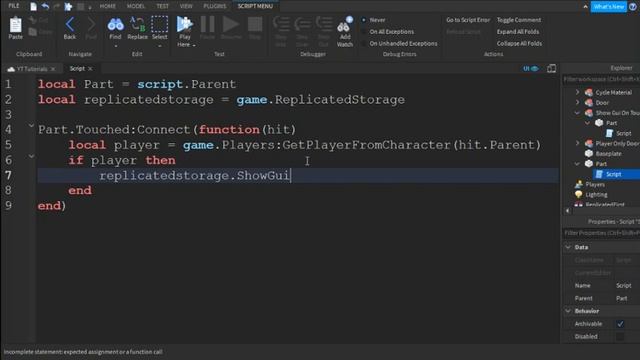Open the YT Tutorials document tab
Image resolution: width=640 pixels, height=360 pixels.
[x=32, y=69]
